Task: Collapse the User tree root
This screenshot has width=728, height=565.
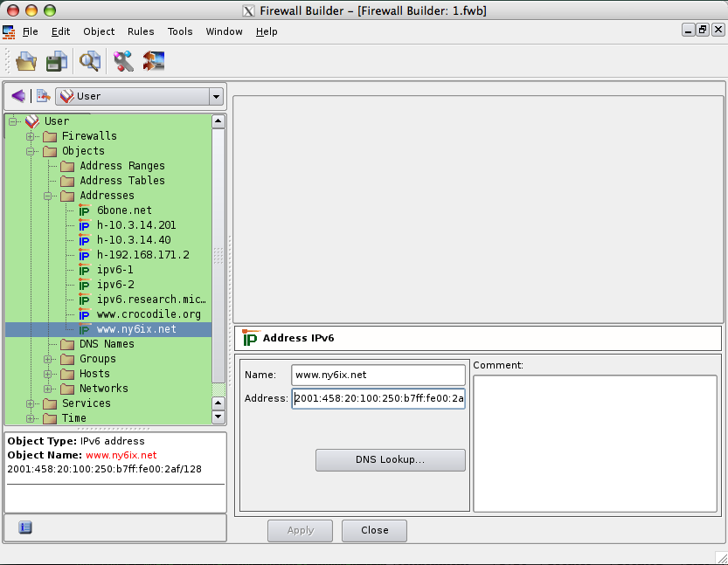Action: coord(12,121)
